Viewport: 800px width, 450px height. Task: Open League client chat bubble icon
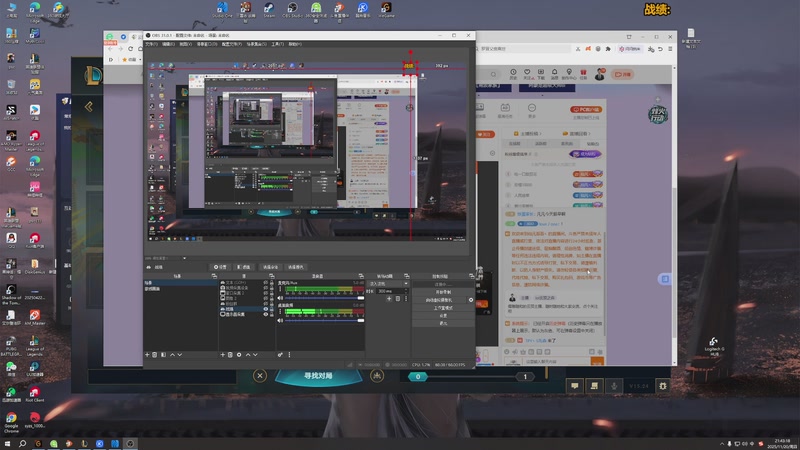pyautogui.click(x=574, y=386)
